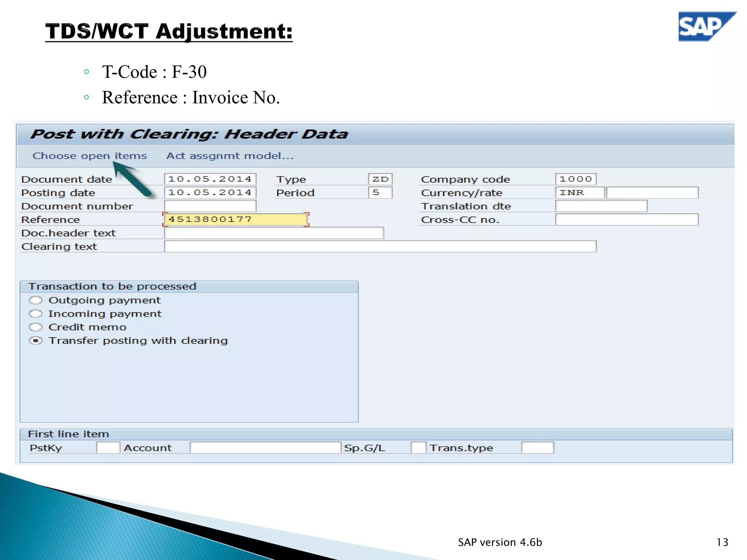The height and width of the screenshot is (560, 747).
Task: Click the Reference field with 4513800177
Action: pyautogui.click(x=236, y=219)
